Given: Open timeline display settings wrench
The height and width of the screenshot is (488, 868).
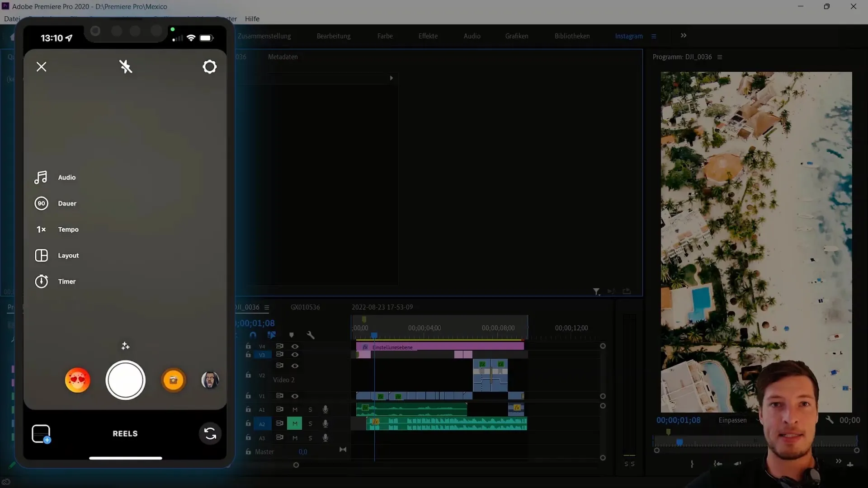Looking at the screenshot, I should [x=311, y=335].
